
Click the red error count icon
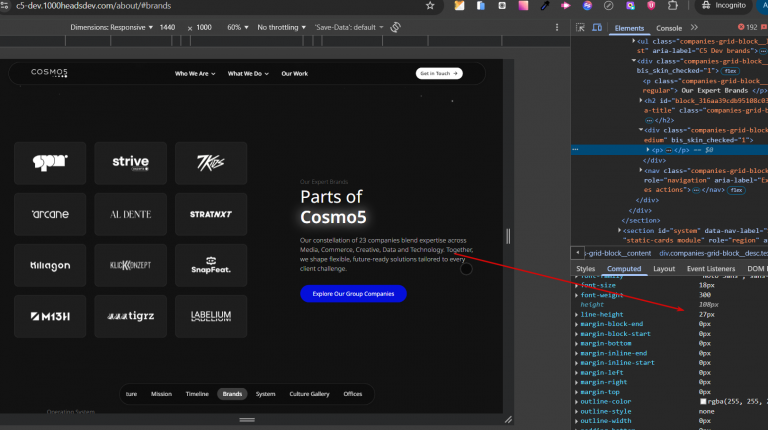click(x=739, y=28)
